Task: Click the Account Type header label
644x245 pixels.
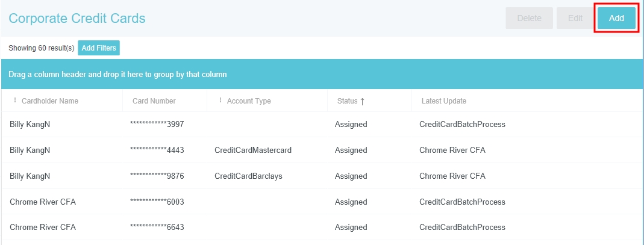Action: 249,101
